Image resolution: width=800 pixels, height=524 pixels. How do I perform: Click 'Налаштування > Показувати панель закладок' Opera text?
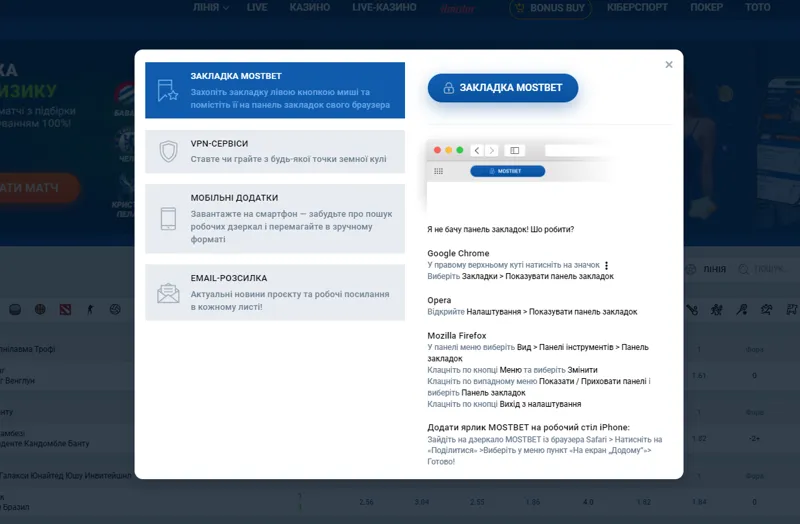pos(552,312)
